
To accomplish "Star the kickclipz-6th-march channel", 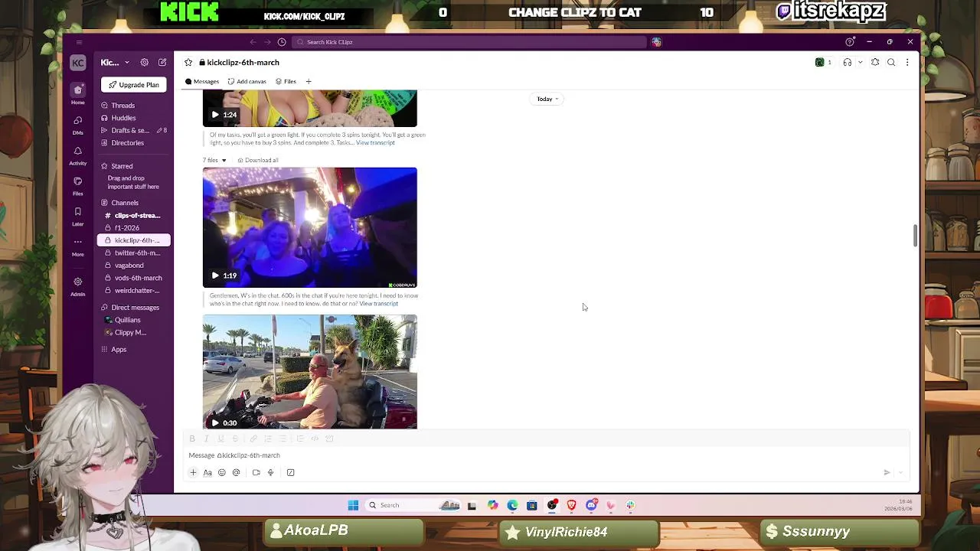I will click(188, 63).
